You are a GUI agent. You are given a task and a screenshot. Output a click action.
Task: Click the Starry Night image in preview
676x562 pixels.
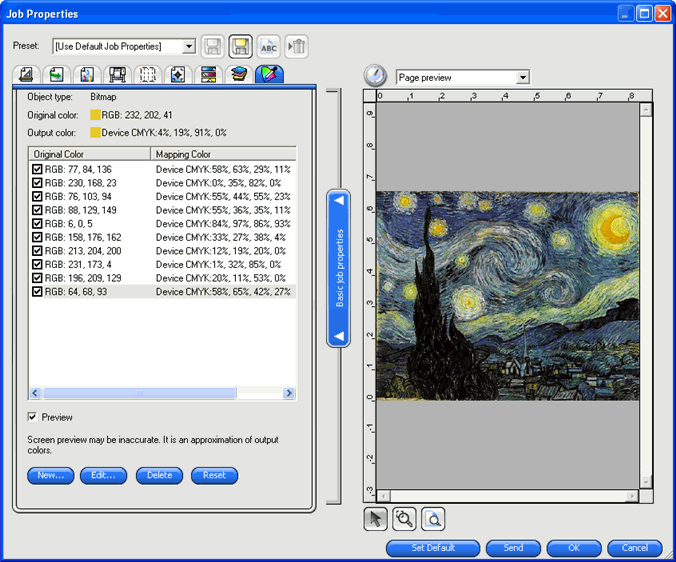[x=507, y=296]
